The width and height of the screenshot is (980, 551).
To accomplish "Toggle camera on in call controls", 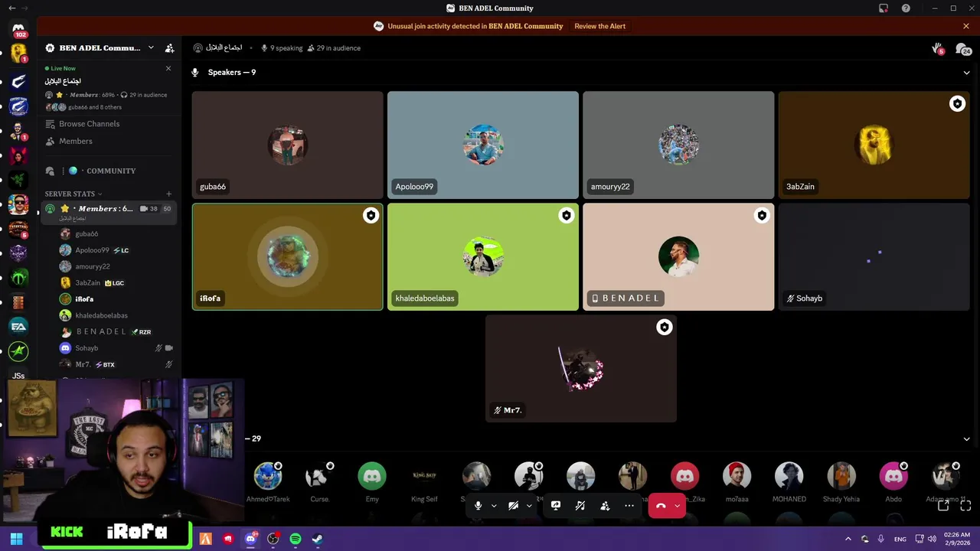I will click(x=513, y=506).
